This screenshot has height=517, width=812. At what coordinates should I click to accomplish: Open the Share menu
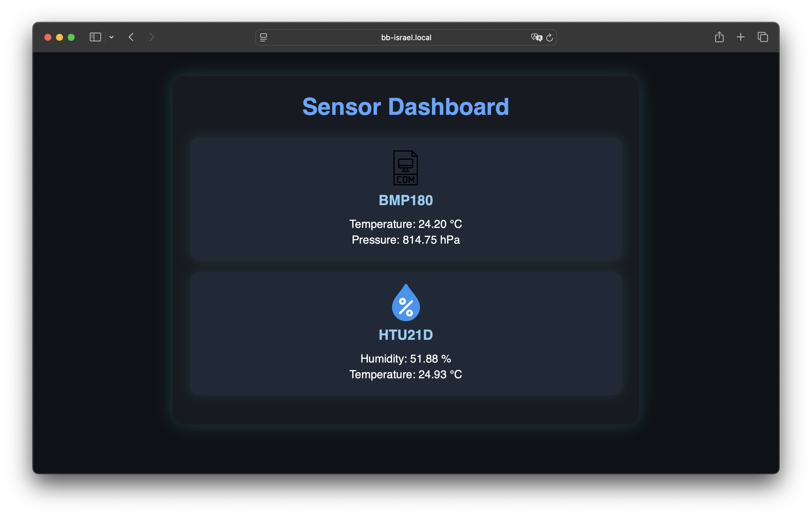pos(719,37)
